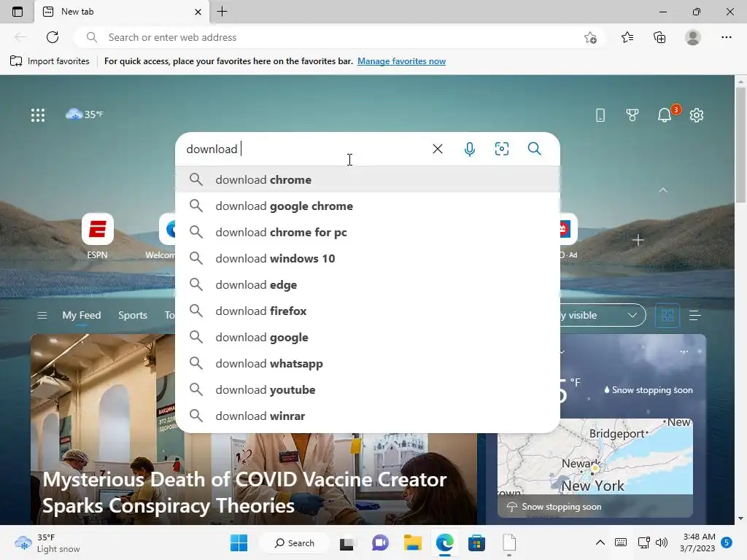Open the Collections icon
Image resolution: width=747 pixels, height=560 pixels.
pos(659,37)
